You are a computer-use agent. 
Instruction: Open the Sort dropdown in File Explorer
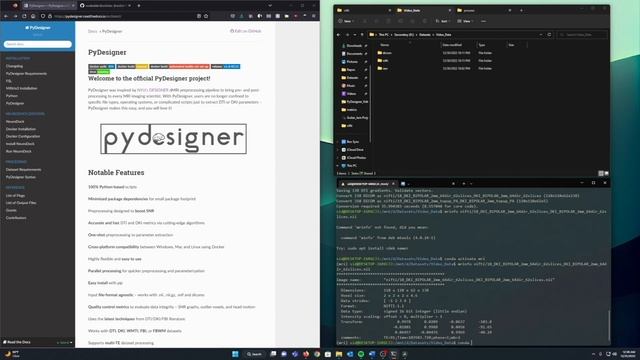[442, 21]
